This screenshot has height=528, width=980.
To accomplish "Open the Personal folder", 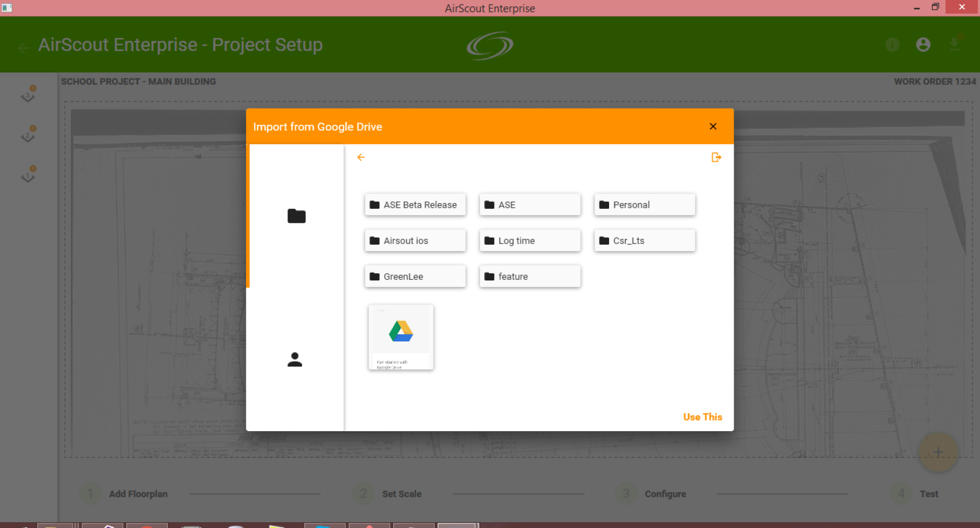I will 644,205.
